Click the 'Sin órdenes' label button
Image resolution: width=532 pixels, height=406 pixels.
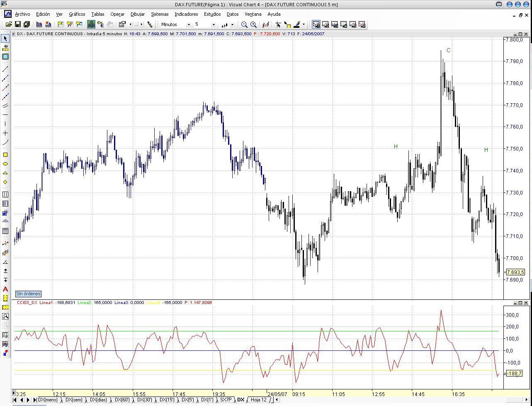(x=28, y=294)
